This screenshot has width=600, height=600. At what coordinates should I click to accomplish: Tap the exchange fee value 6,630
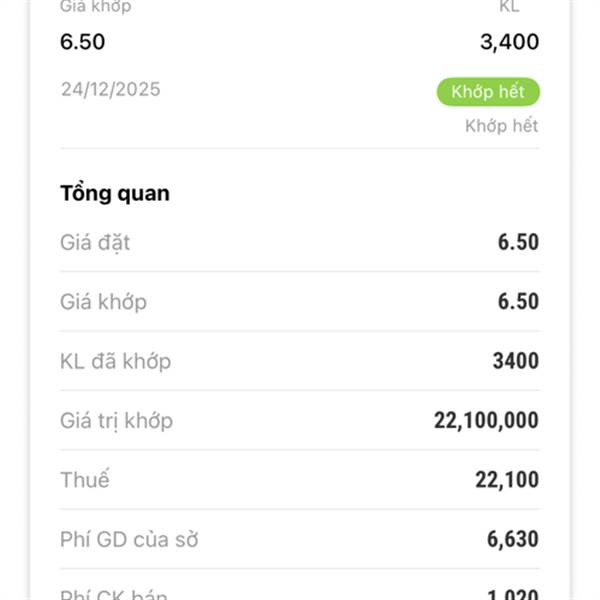pyautogui.click(x=512, y=540)
